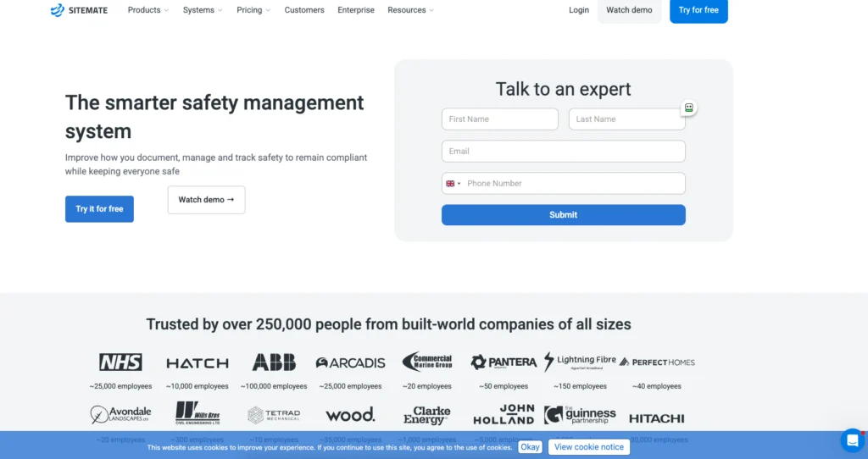Screen dimensions: 868x459
Task: Click the John Holland logo
Action: [x=504, y=414]
